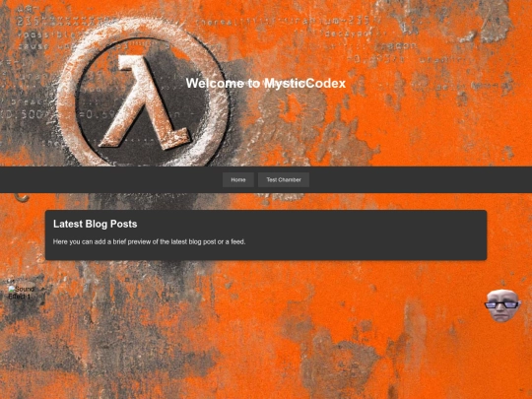Screen dimensions: 532x399
Task: Open the Test Chamber page
Action: click(x=284, y=180)
